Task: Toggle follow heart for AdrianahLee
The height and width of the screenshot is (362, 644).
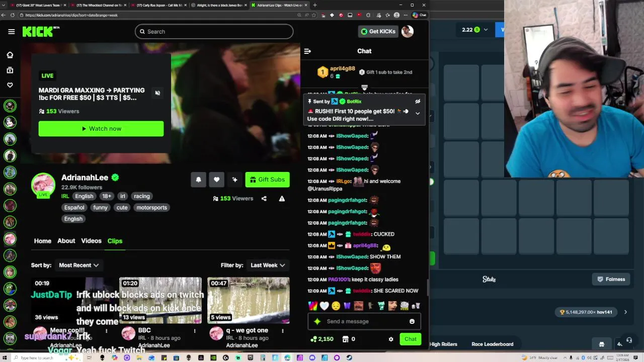Action: click(216, 179)
